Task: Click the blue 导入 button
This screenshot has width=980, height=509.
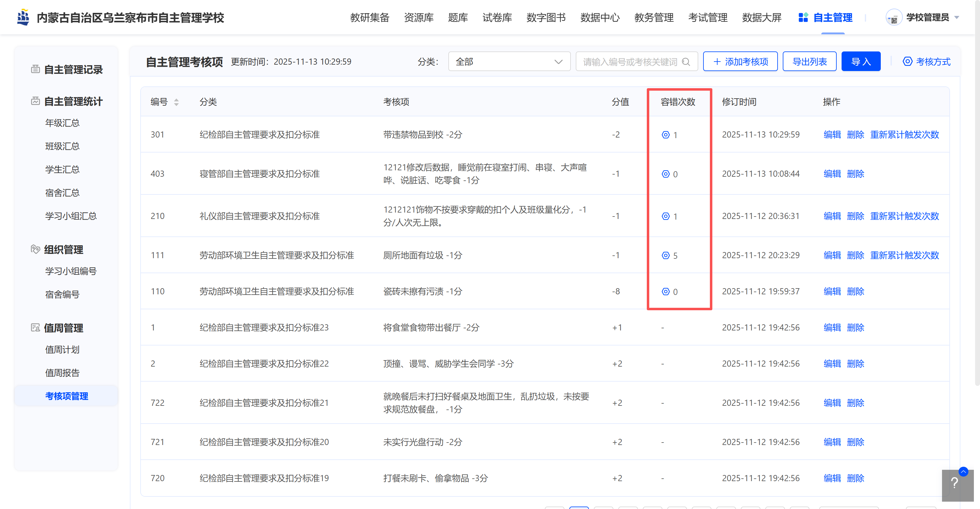Action: (861, 62)
